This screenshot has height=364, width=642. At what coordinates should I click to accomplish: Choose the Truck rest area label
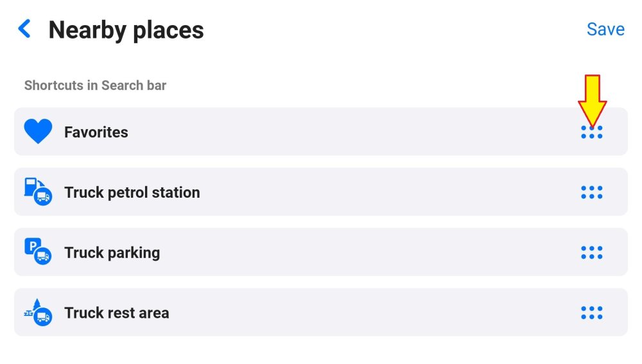(116, 313)
